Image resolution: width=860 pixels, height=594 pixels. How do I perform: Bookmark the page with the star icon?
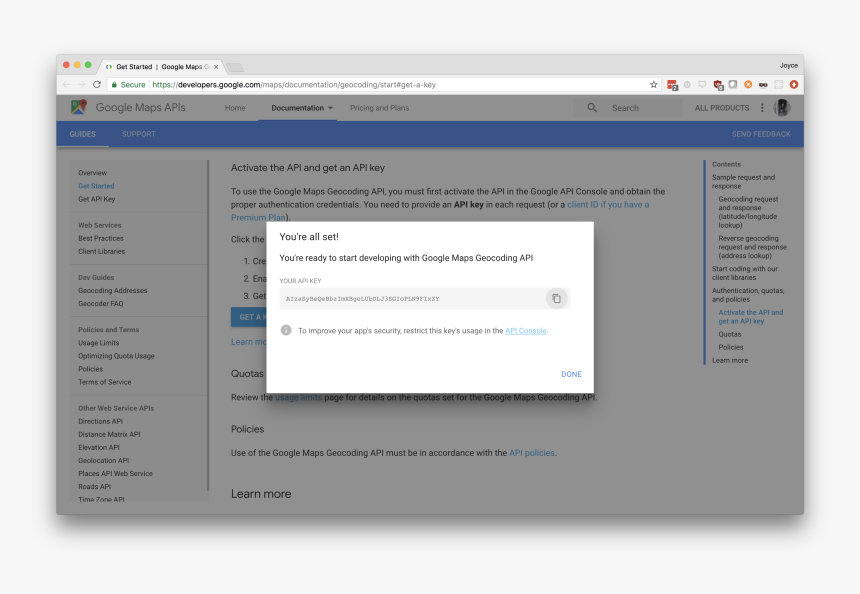tap(653, 84)
